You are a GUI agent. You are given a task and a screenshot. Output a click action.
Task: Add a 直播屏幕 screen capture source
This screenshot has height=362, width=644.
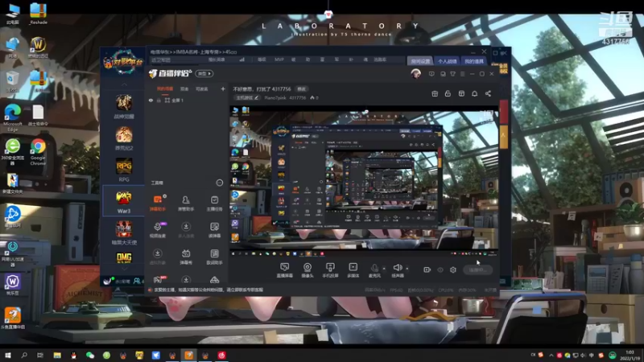point(284,270)
